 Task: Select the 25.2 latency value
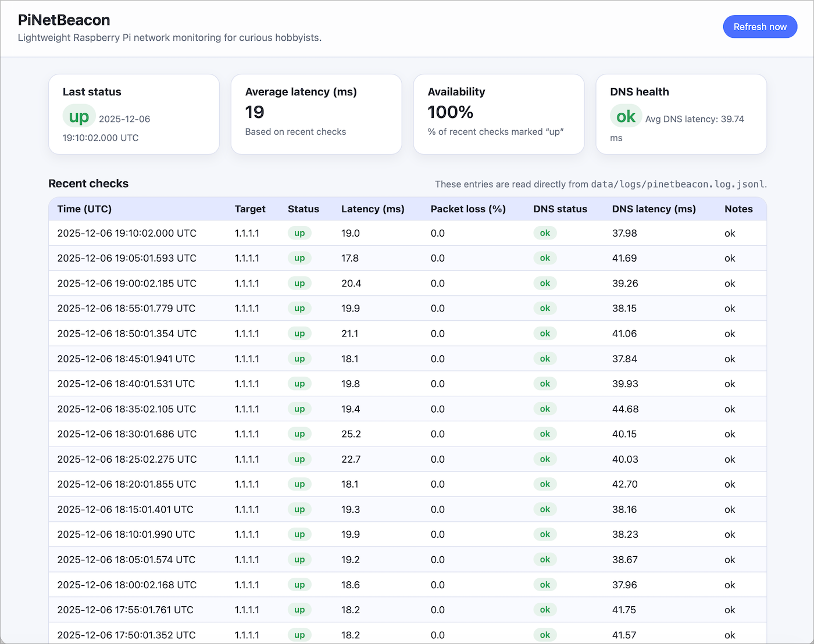(x=351, y=434)
